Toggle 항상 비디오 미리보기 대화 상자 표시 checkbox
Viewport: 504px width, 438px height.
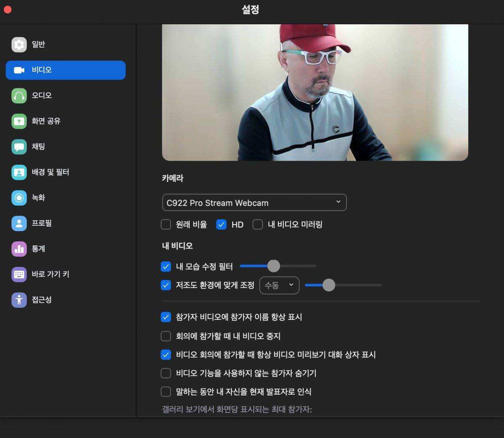click(166, 355)
